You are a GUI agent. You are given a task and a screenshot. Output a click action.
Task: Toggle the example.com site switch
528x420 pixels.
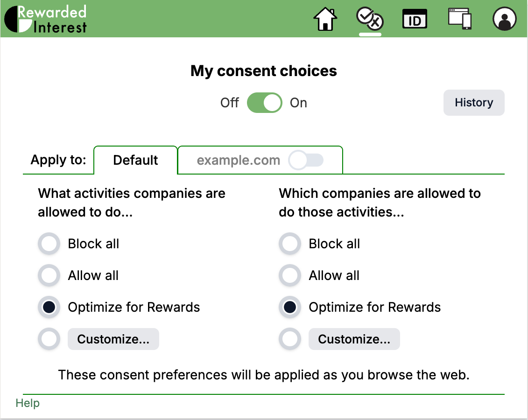point(307,160)
